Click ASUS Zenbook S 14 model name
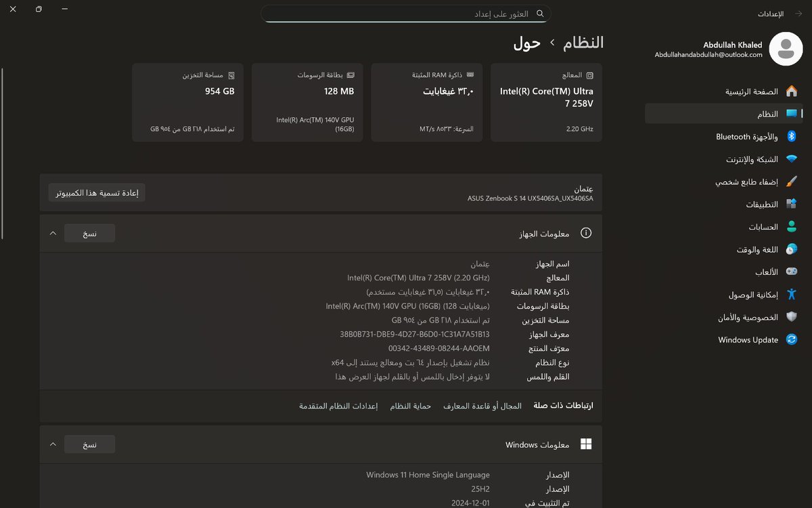This screenshot has width=812, height=508. 531,198
